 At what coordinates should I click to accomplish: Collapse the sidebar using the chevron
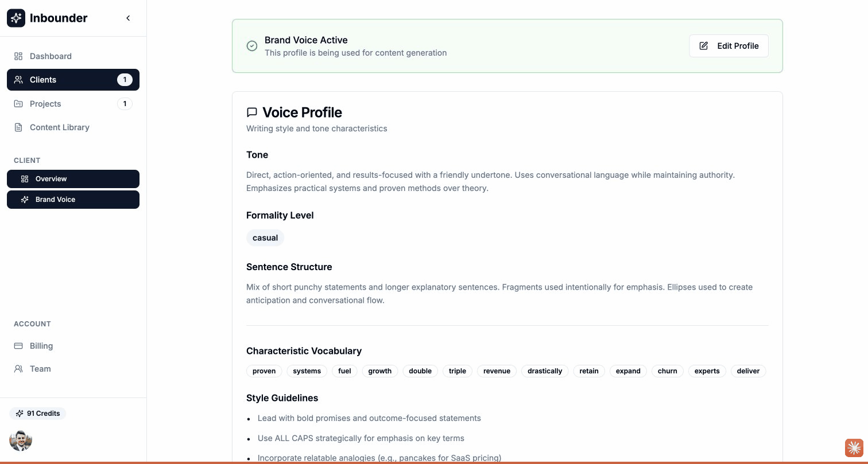click(x=128, y=18)
